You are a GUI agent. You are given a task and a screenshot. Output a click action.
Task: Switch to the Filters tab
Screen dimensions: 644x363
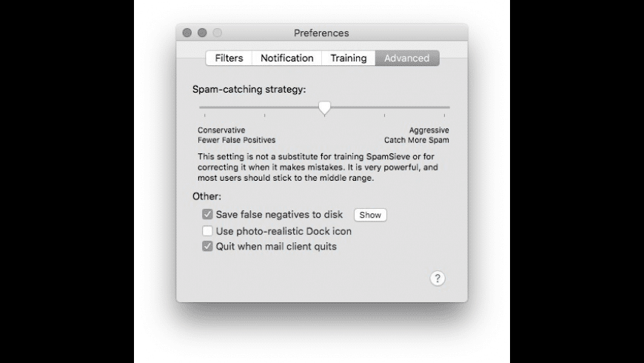pos(229,58)
